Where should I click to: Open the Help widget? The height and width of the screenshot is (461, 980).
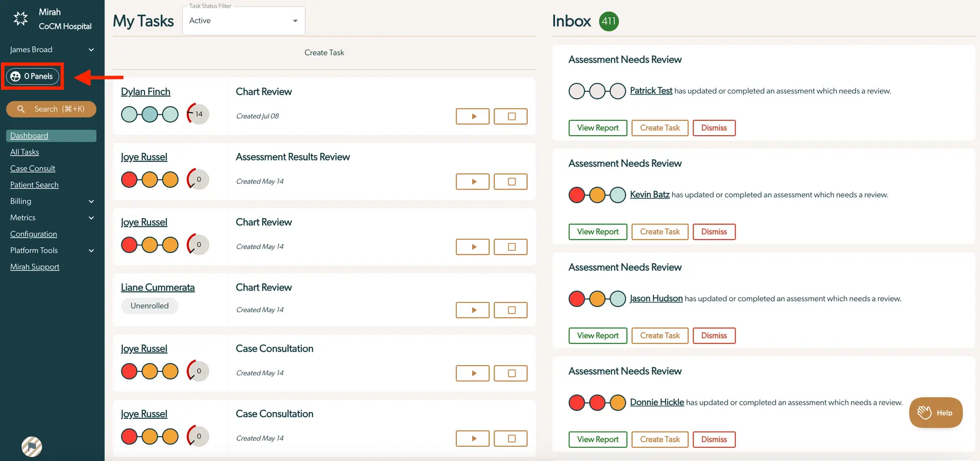click(936, 413)
